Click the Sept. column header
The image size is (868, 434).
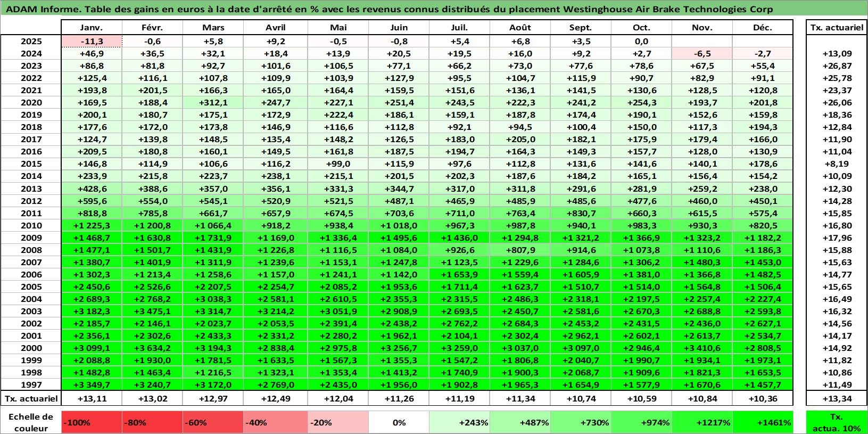pyautogui.click(x=581, y=28)
